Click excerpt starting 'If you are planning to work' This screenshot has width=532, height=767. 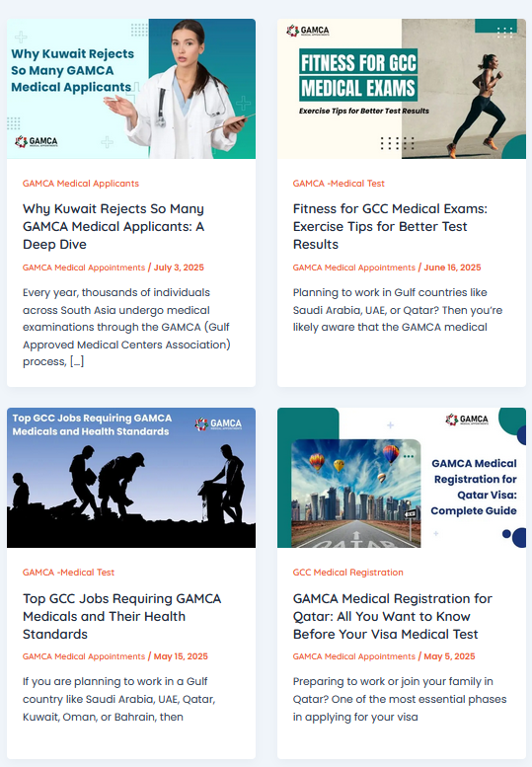pos(118,699)
